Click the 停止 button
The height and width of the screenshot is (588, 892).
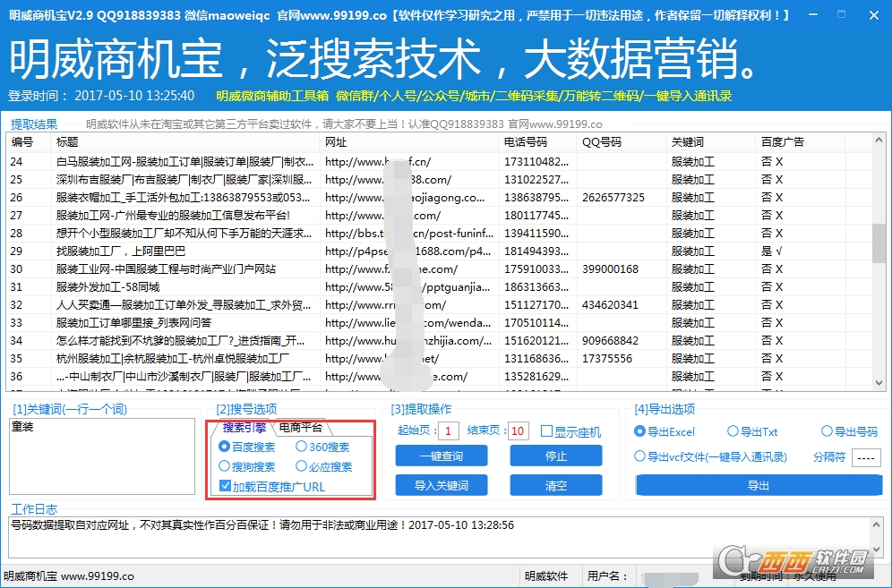coord(556,456)
